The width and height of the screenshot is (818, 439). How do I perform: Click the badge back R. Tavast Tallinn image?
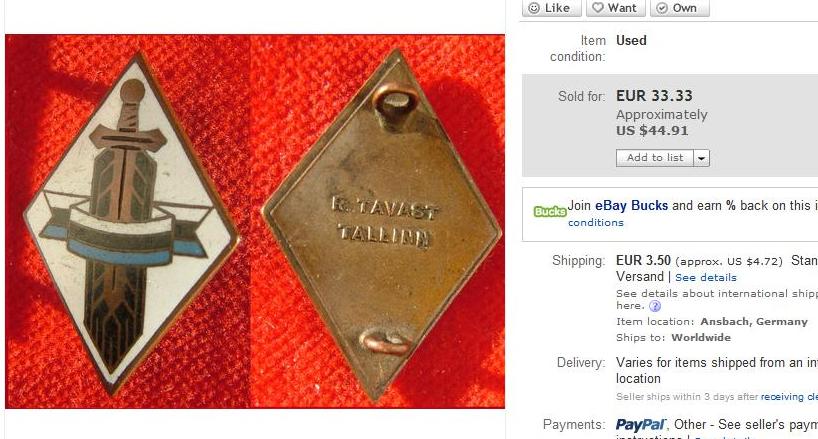(x=382, y=224)
